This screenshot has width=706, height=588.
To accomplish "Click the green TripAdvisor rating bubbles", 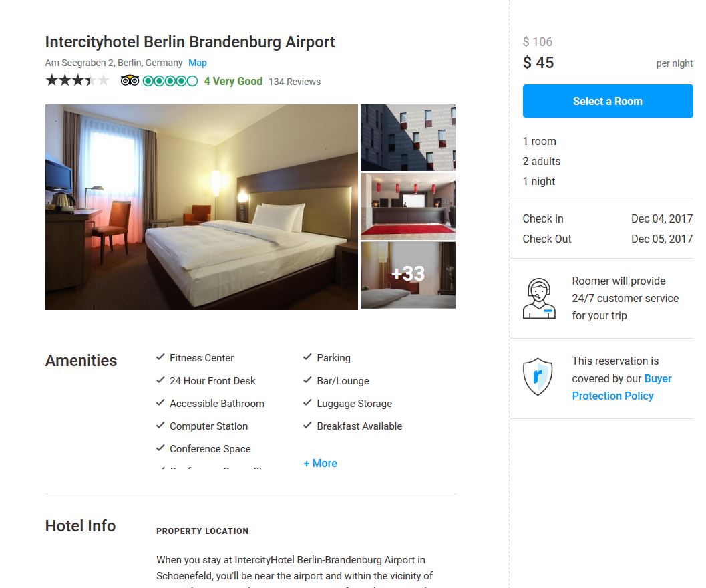I will pos(170,81).
